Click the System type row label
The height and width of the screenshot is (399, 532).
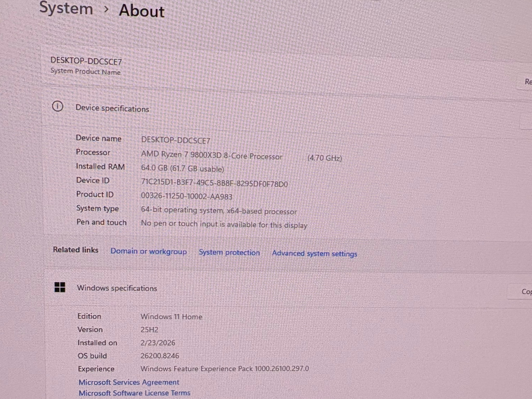click(97, 209)
